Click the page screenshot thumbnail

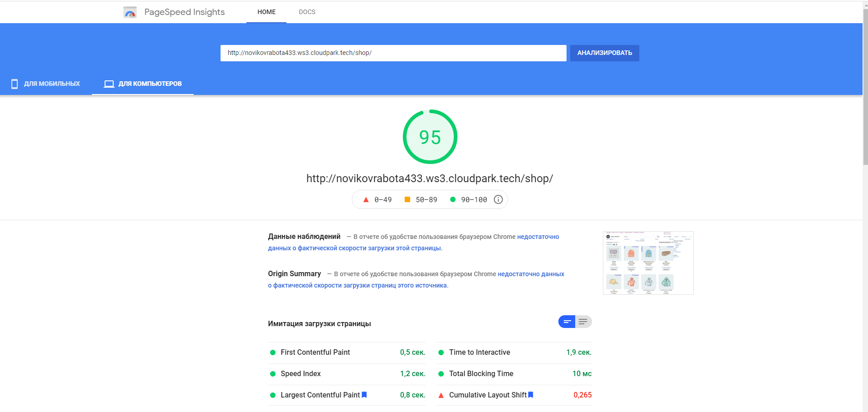pos(648,263)
